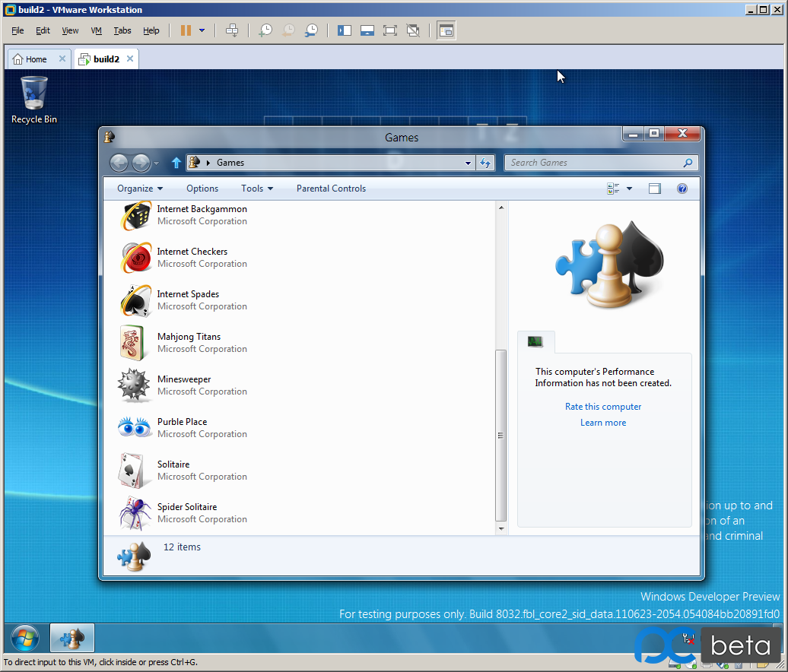The image size is (788, 672).
Task: Select the Spider Solitaire icon
Action: (135, 513)
